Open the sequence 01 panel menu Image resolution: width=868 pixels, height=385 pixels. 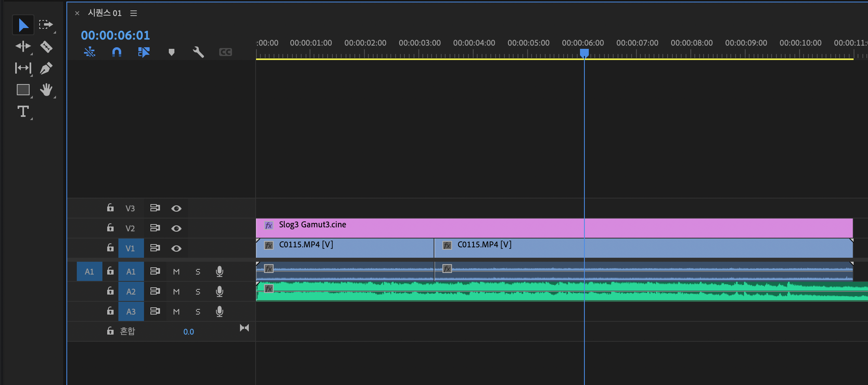[134, 13]
